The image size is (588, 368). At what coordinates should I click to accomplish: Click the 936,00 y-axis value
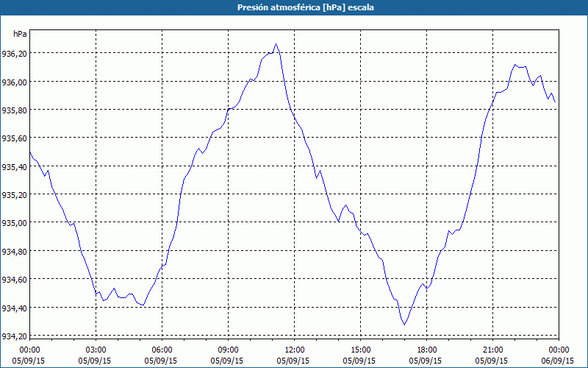[x=13, y=82]
